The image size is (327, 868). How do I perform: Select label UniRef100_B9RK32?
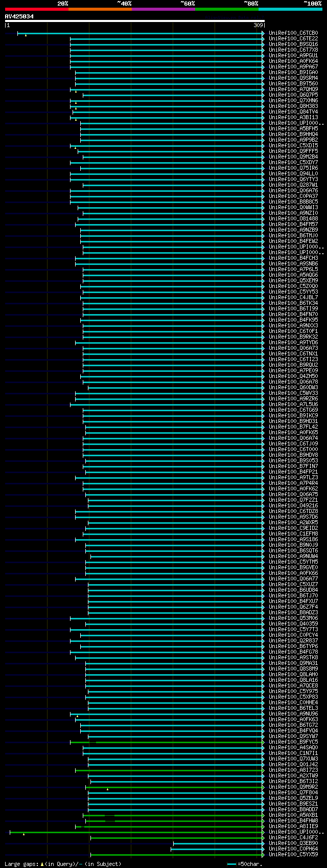(293, 337)
